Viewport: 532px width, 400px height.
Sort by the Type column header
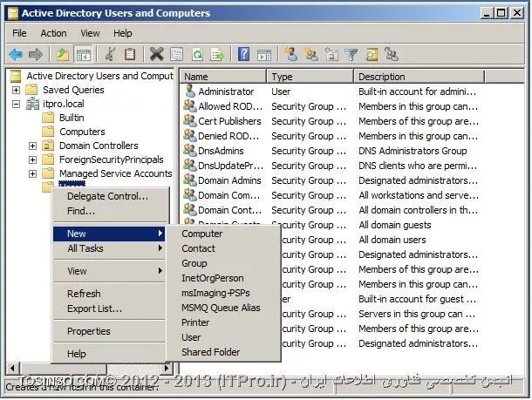point(310,77)
